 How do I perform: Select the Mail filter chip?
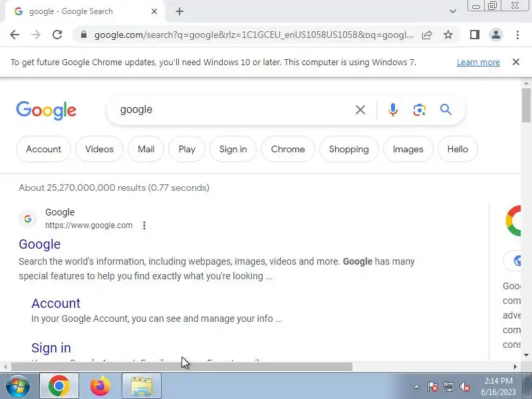146,149
